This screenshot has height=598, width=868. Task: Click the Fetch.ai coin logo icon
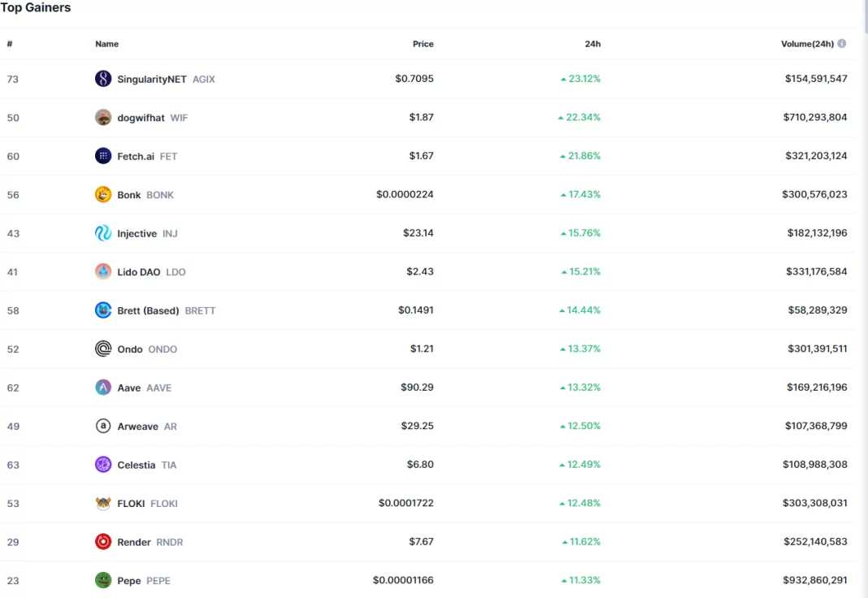pos(103,156)
